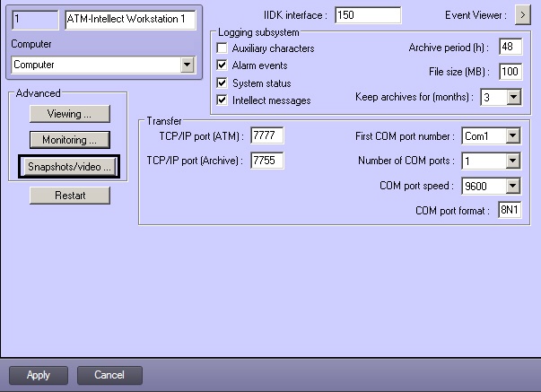The image size is (541, 392).
Task: Toggle System status checkbox
Action: (222, 83)
